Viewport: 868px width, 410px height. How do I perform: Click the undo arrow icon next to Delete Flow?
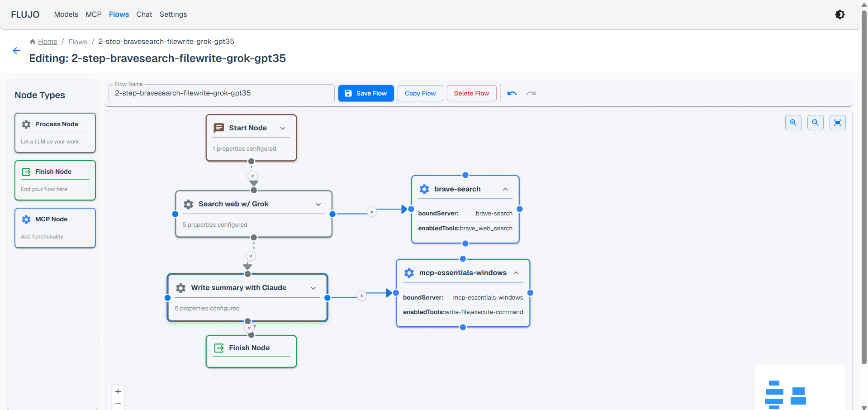pos(512,93)
